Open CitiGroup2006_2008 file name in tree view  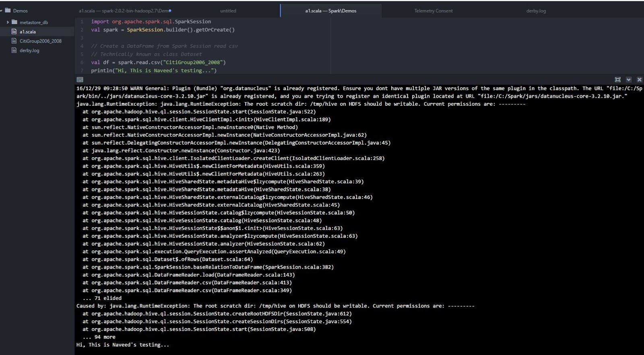point(41,41)
